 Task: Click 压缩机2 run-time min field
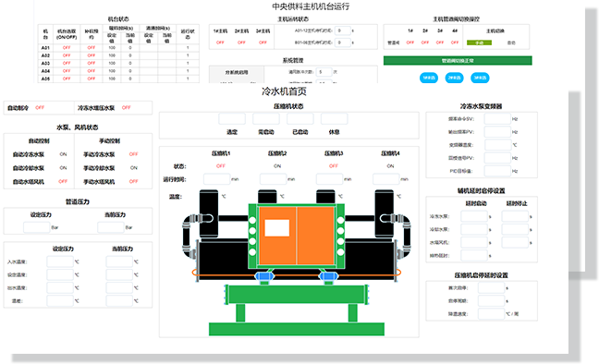pyautogui.click(x=273, y=178)
